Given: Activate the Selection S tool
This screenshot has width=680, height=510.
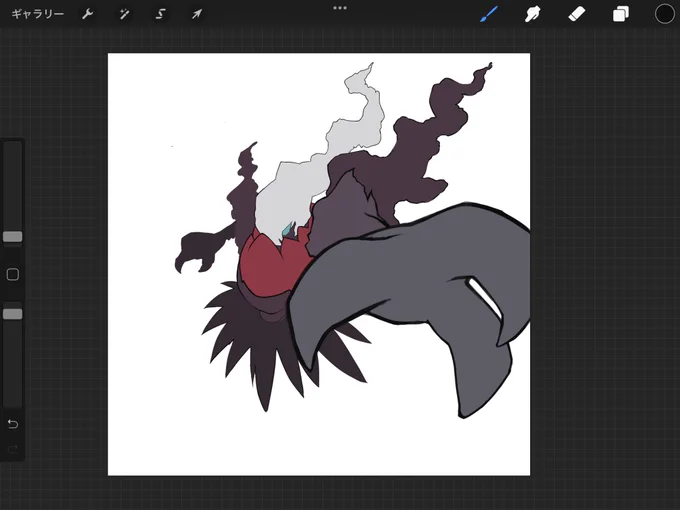Looking at the screenshot, I should click(x=160, y=14).
